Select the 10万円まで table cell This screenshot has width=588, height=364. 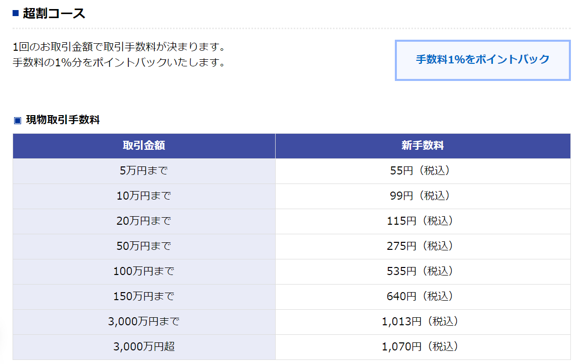(x=143, y=196)
